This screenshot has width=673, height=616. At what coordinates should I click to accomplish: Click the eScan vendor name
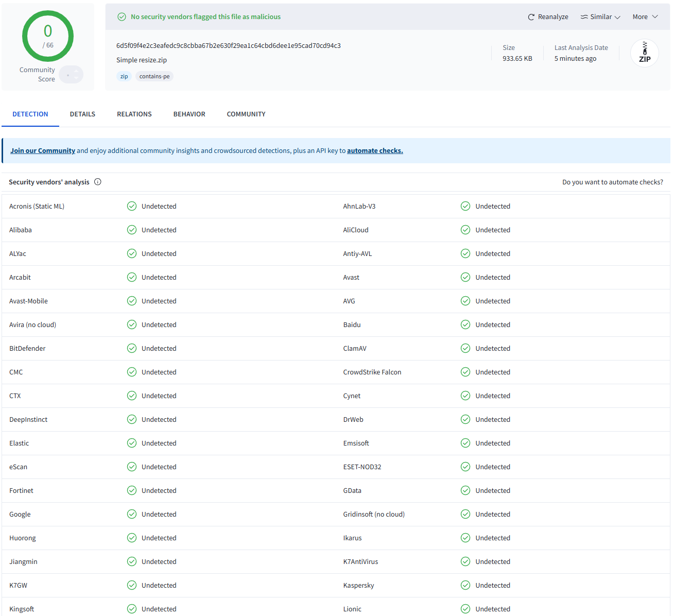(19, 467)
